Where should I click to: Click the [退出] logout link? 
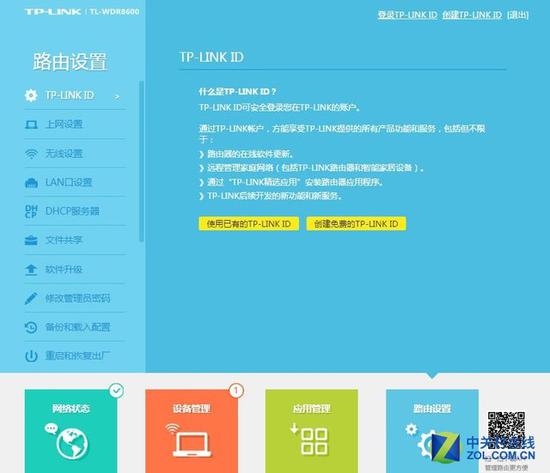click(518, 15)
